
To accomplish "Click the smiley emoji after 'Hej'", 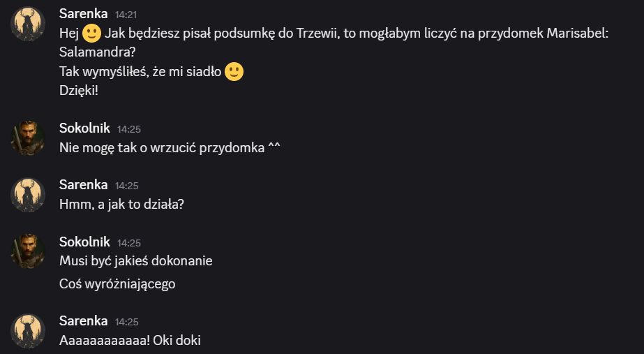I will (91, 34).
